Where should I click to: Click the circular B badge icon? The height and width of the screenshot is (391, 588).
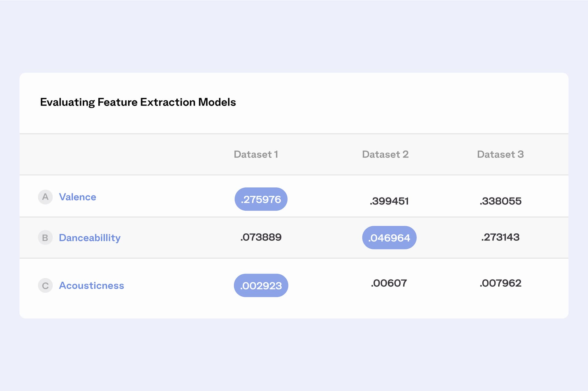click(45, 238)
